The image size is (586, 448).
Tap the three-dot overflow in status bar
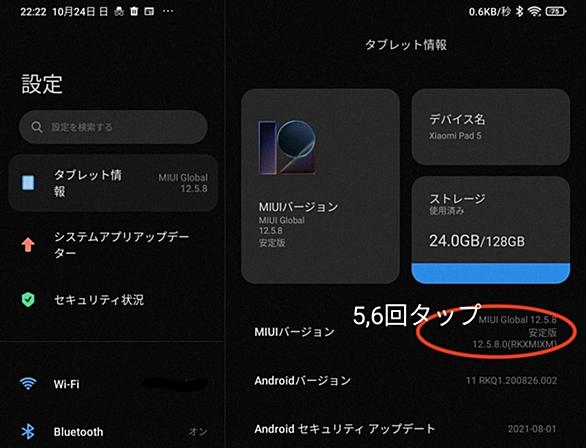[168, 12]
